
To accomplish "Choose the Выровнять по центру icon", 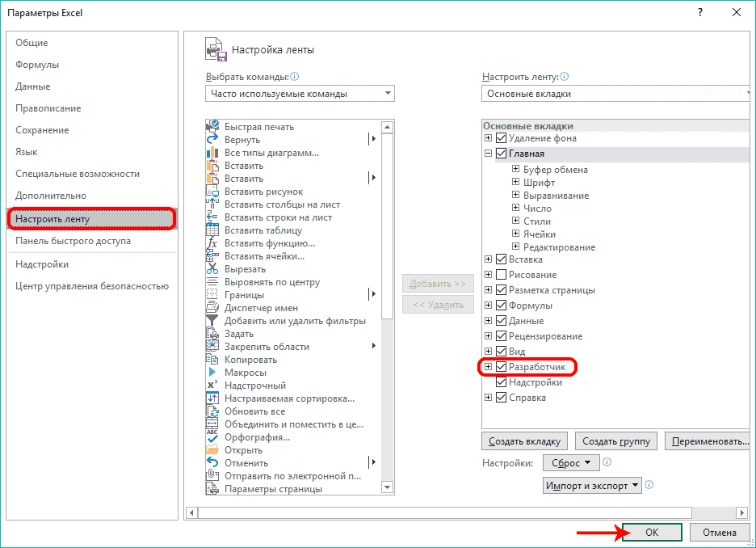I will (212, 282).
